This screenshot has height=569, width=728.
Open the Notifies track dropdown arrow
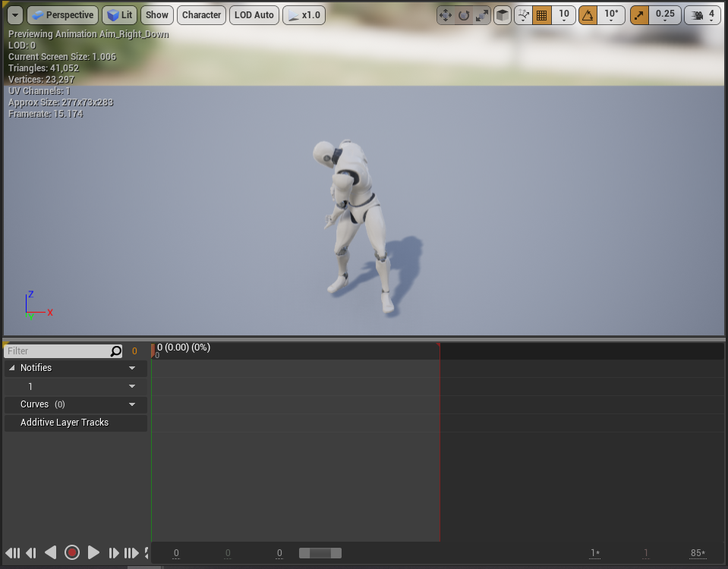132,368
